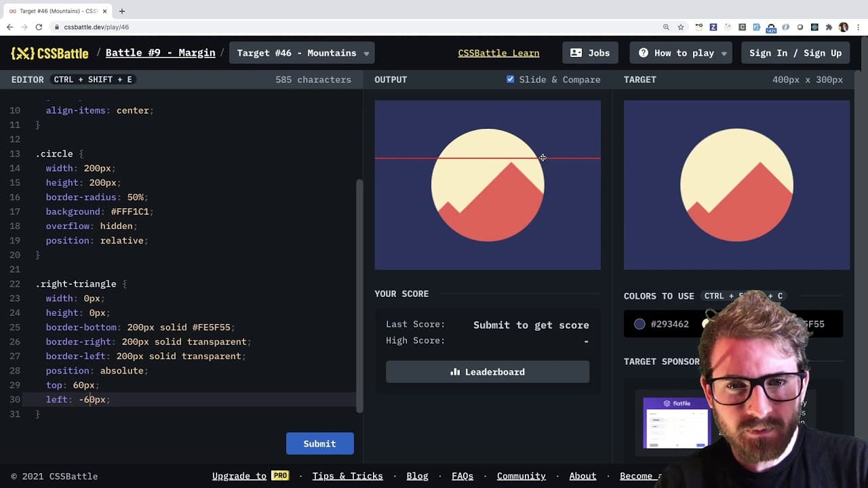
Task: Submit the CSS solution
Action: (319, 443)
